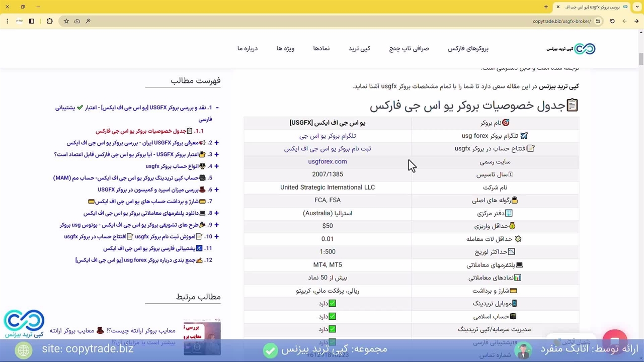644x362 pixels.
Task: Expand section 2 معرفی بروکر USGFX ایران
Action: pos(216,143)
